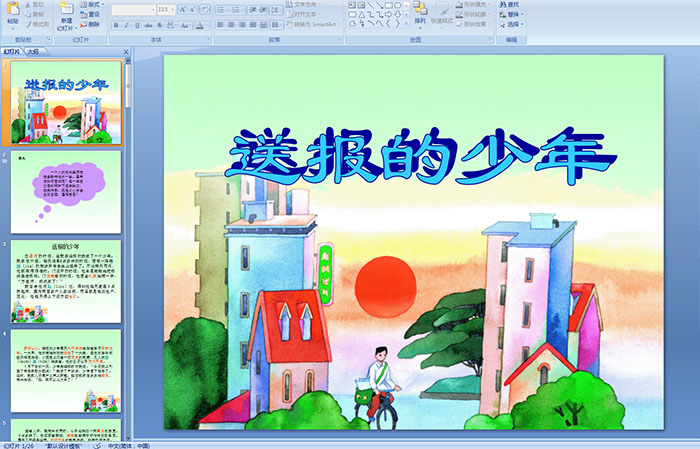Image resolution: width=700 pixels, height=449 pixels.
Task: Activate the Format Painter (格式刷)
Action: (37, 24)
